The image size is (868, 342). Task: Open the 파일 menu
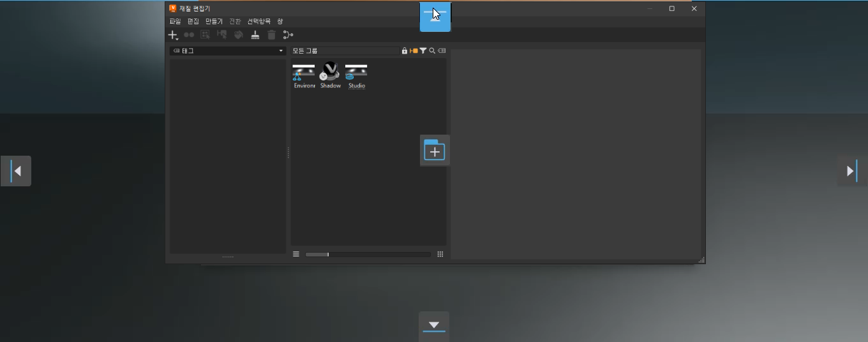coord(175,22)
